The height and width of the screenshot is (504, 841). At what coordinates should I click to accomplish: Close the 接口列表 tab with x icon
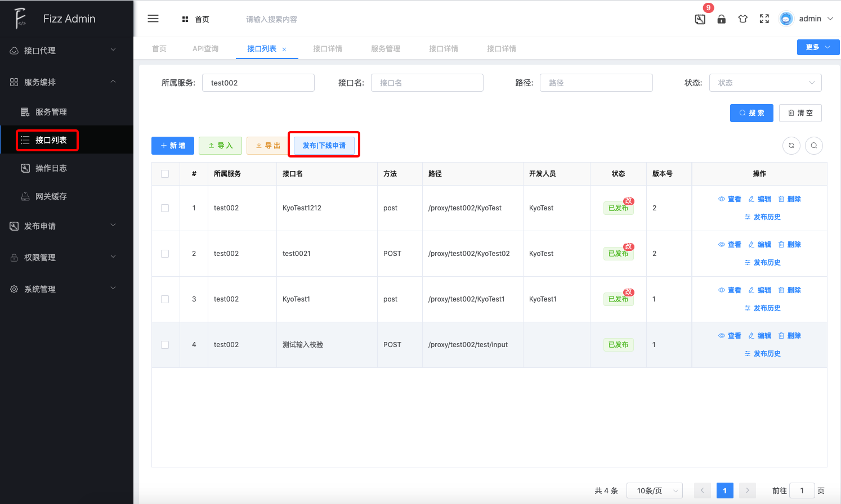click(284, 49)
